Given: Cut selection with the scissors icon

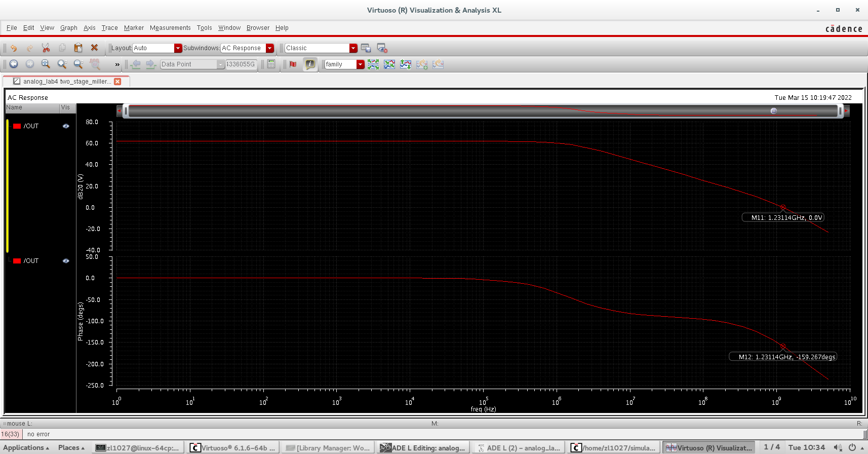Looking at the screenshot, I should click(x=46, y=48).
